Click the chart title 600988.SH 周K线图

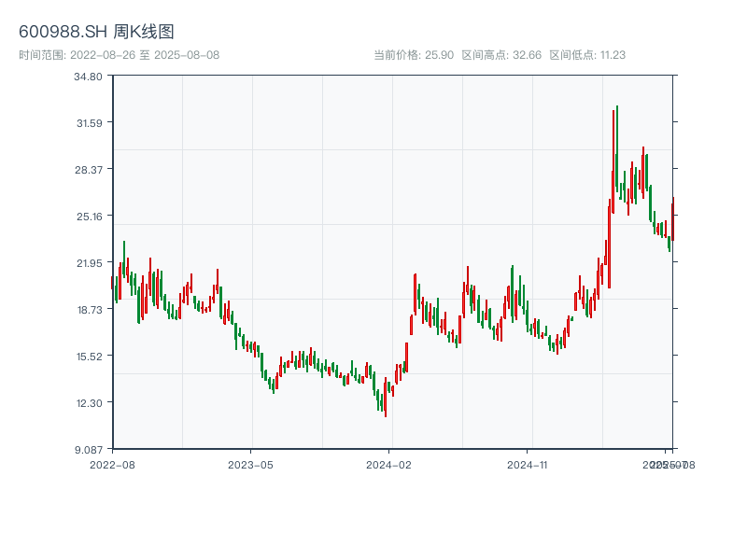(x=96, y=32)
